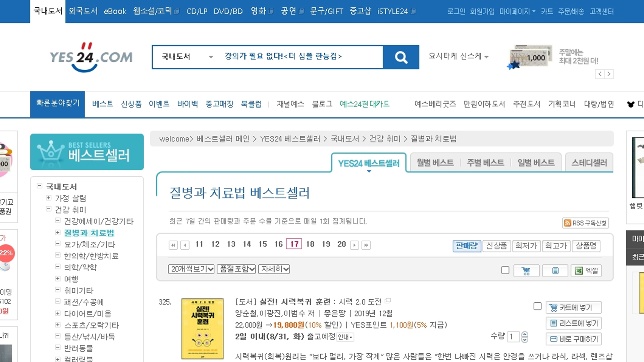
Task: Show next banner with right chevron
Action: click(x=609, y=74)
